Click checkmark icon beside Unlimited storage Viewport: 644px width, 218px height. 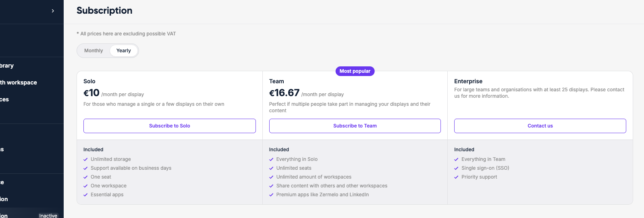85,160
